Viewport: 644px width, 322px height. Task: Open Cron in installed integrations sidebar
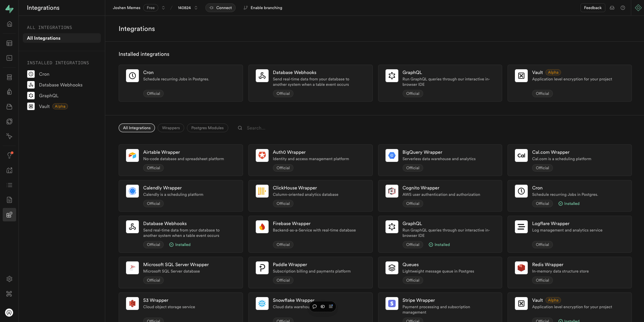62,74
